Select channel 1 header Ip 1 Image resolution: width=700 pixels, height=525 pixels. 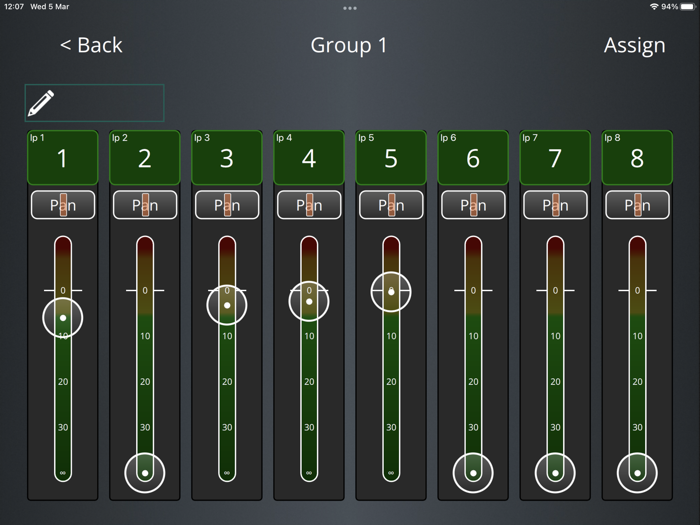pos(62,157)
